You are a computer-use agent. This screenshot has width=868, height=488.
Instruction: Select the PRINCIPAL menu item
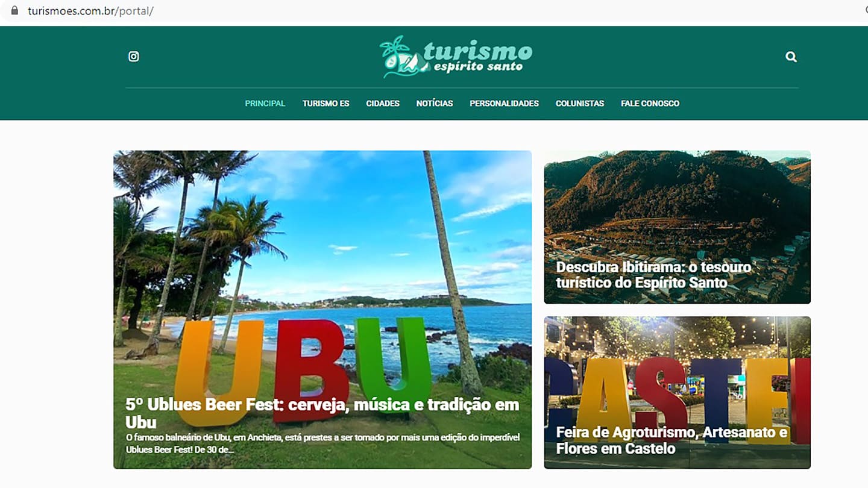click(265, 104)
